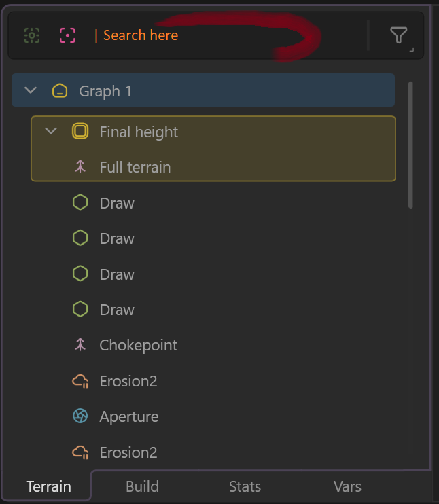Click the Erosion2 icon directly below Chokepoint
This screenshot has width=439, height=504.
click(x=80, y=381)
